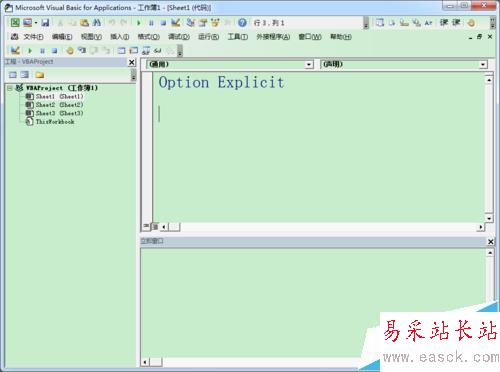Open Find with the binoculars icon
Screen dimensions: 500x372
(97, 23)
